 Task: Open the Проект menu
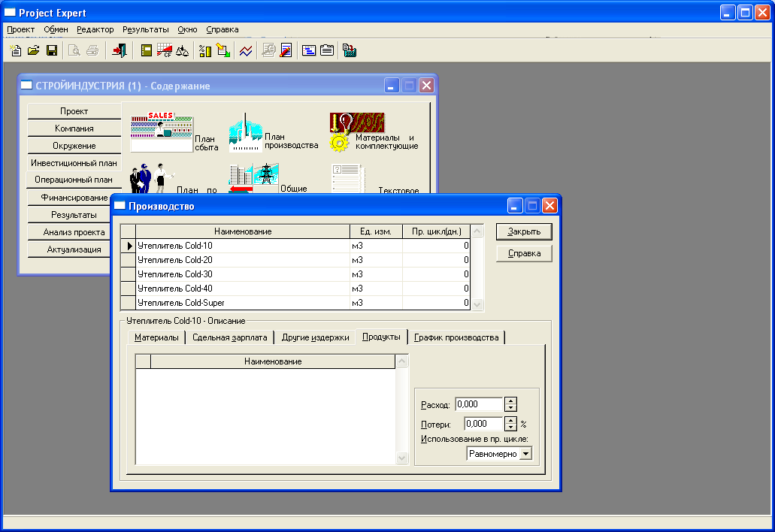coord(21,29)
